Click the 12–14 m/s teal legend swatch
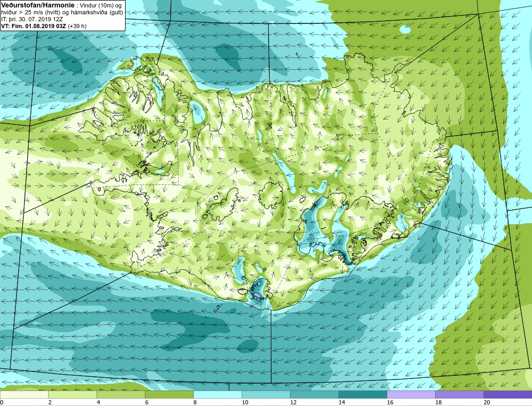Image resolution: width=532 pixels, height=406 pixels. pyautogui.click(x=314, y=394)
